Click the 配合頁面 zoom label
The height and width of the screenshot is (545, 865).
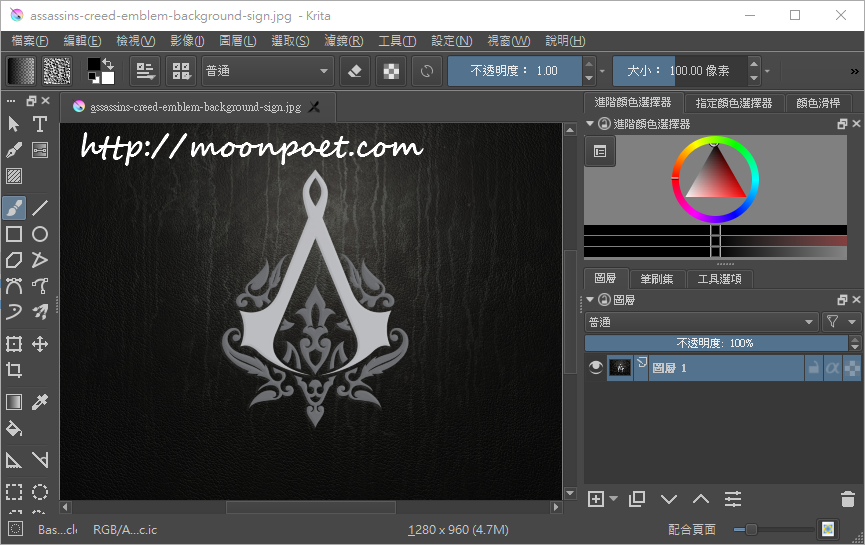pos(693,529)
